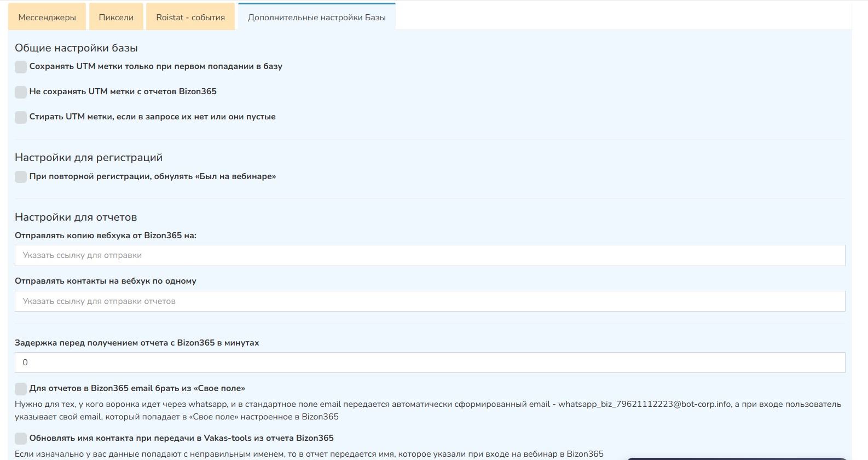
Task: Click the 'Общие настройки базы' heading
Action: pos(76,48)
